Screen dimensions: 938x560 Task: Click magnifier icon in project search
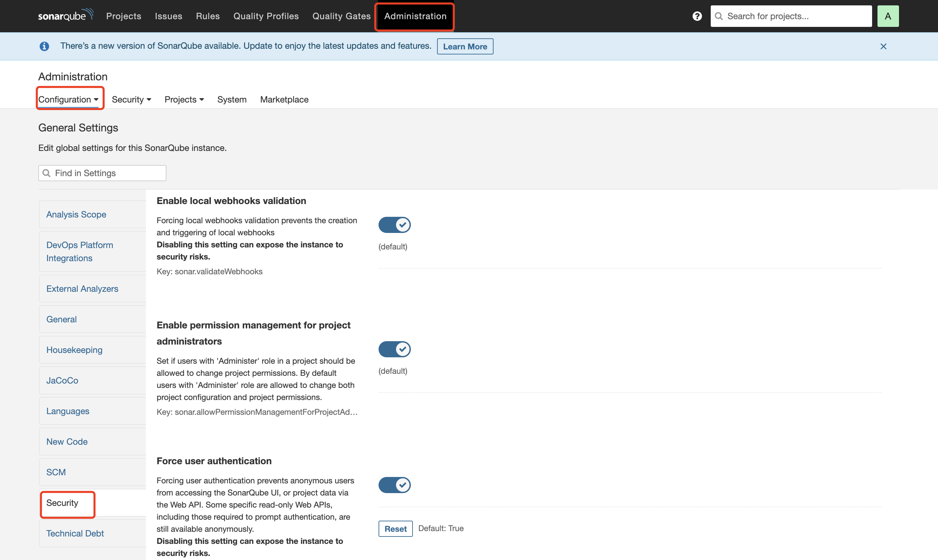719,16
